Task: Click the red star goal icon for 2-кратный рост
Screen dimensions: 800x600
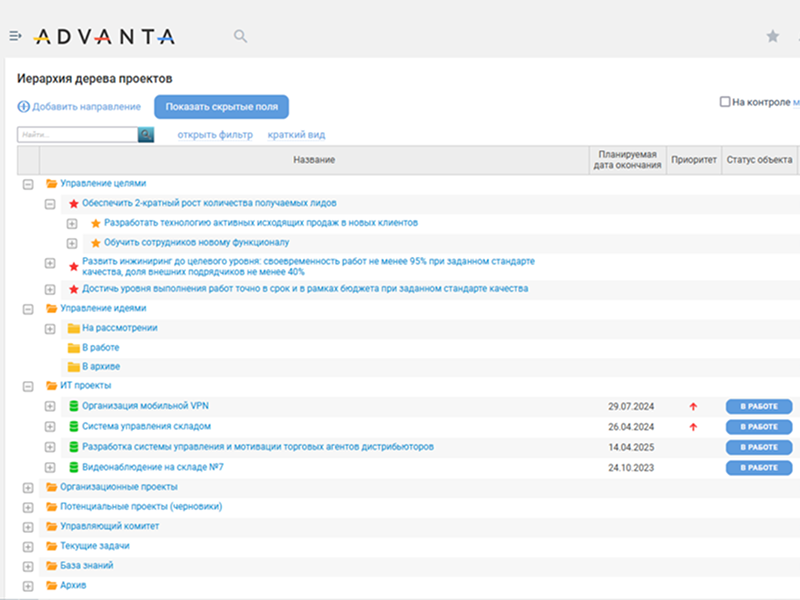Action: tap(73, 203)
